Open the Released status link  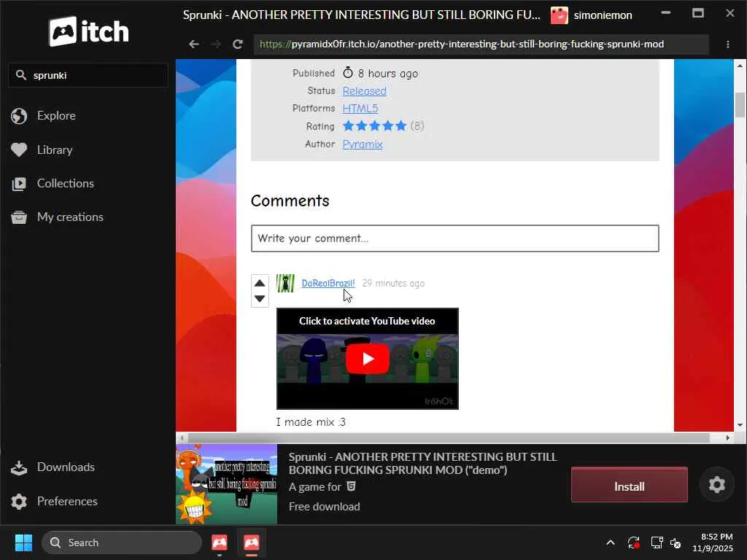point(365,91)
